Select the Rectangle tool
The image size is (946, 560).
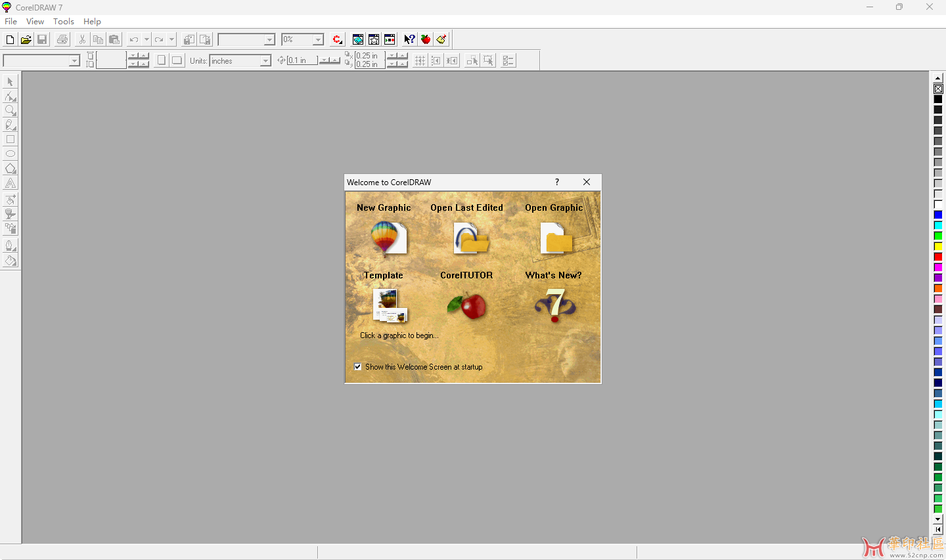click(x=11, y=139)
